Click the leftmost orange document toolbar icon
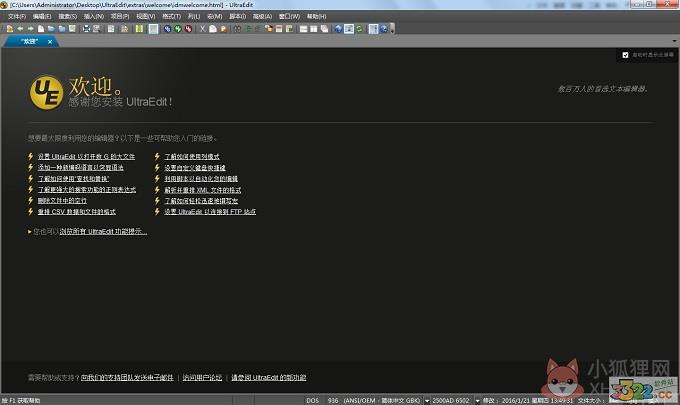The width and height of the screenshot is (680, 405). tap(10, 29)
